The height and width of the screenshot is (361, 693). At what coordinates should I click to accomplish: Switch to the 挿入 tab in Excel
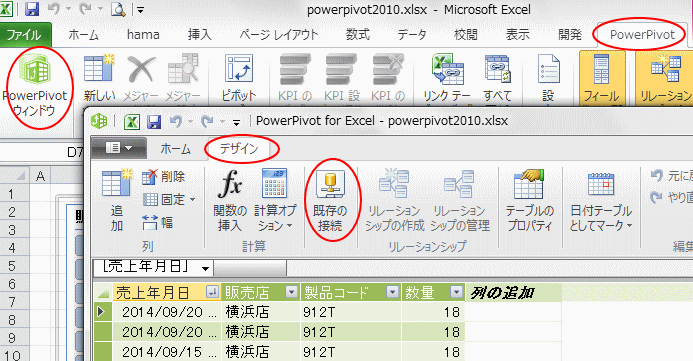pos(199,35)
